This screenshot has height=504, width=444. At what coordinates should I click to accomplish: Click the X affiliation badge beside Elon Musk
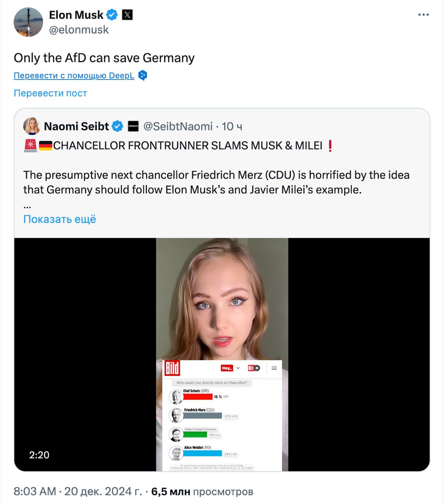point(127,15)
